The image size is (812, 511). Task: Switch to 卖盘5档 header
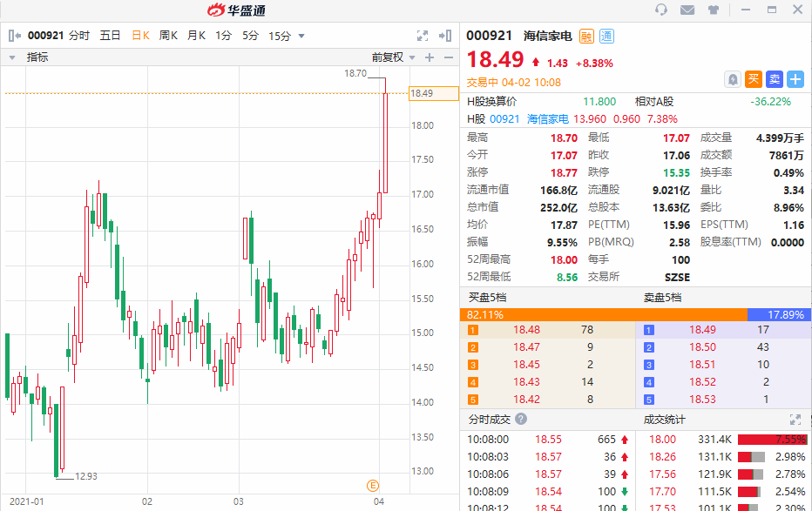[x=662, y=298]
